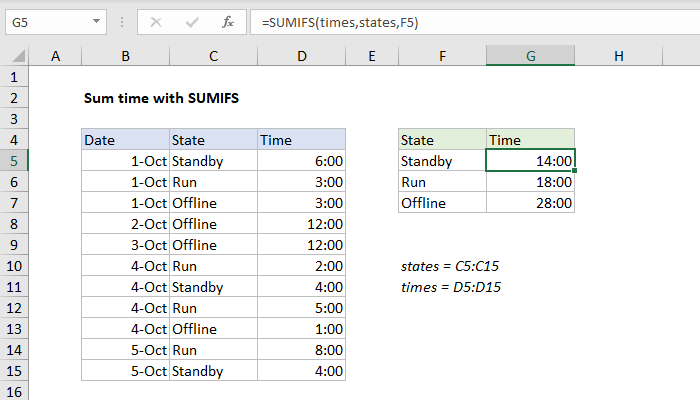Select column G header
The image size is (700, 400).
(531, 57)
